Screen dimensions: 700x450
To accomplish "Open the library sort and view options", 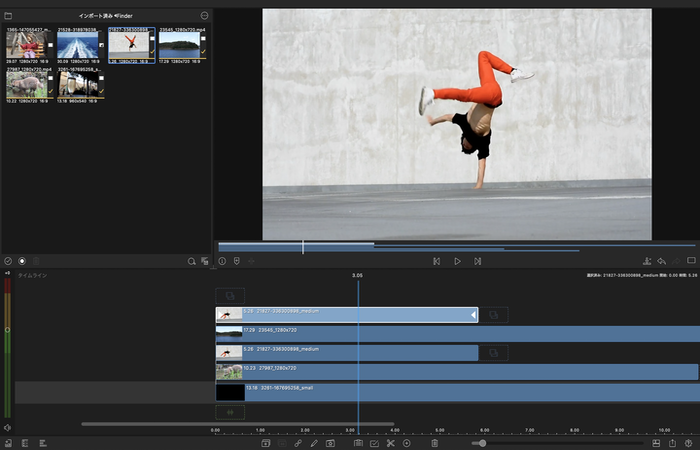I will [x=204, y=261].
